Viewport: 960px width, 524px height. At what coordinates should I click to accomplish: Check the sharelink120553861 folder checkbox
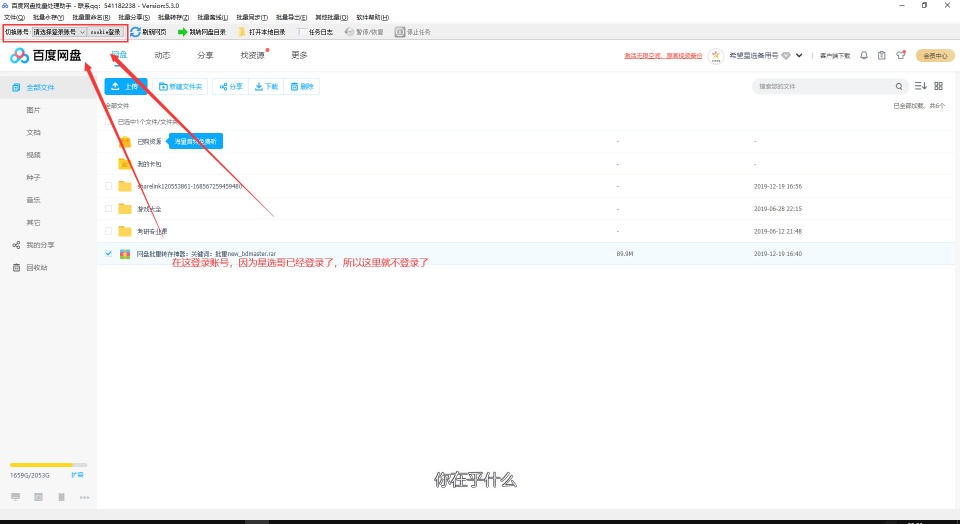click(x=108, y=186)
